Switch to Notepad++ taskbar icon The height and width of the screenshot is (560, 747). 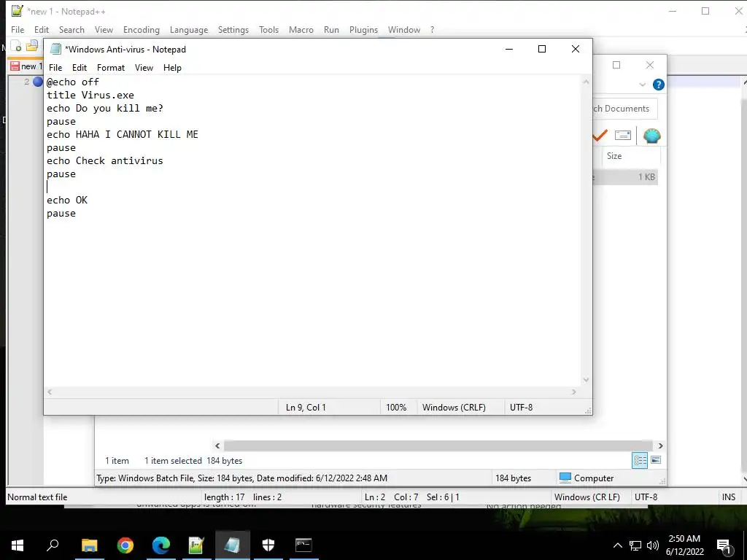(196, 545)
